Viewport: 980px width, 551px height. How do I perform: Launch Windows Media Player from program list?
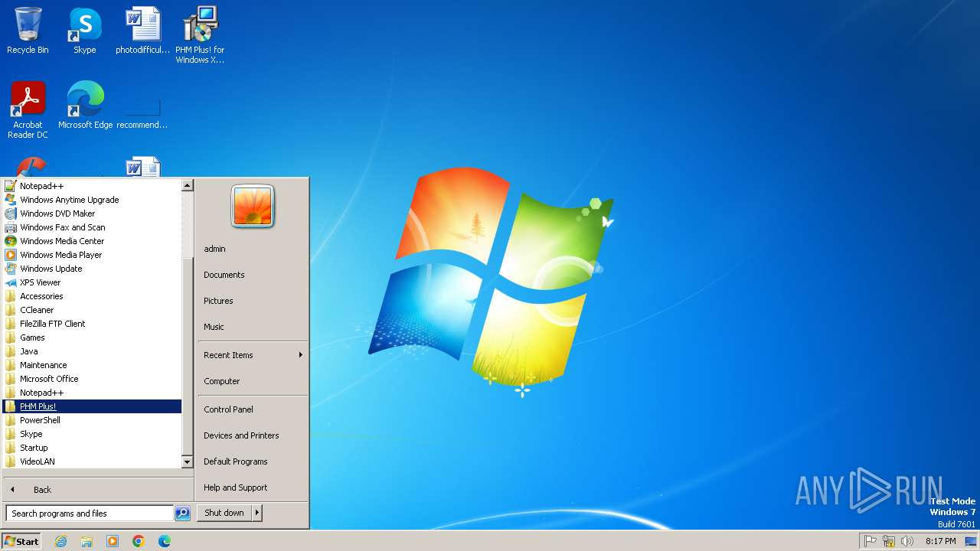pyautogui.click(x=92, y=255)
